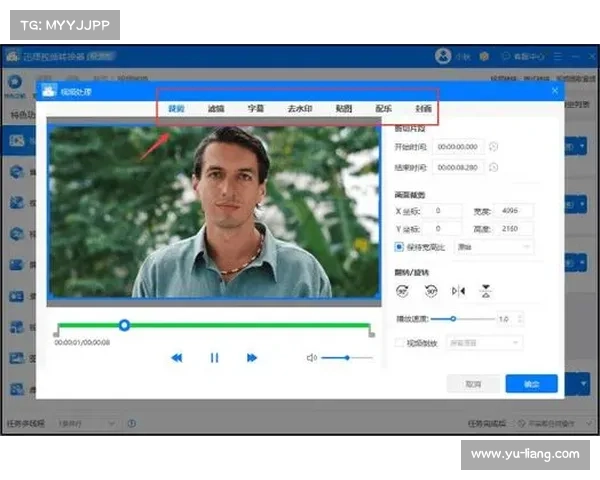The width and height of the screenshot is (600, 480).
Task: Click the playback speed value 1.0 field
Action: [x=507, y=318]
